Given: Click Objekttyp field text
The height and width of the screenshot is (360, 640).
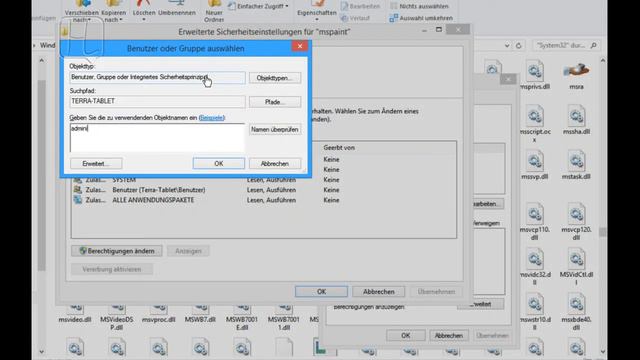Looking at the screenshot, I should point(157,77).
